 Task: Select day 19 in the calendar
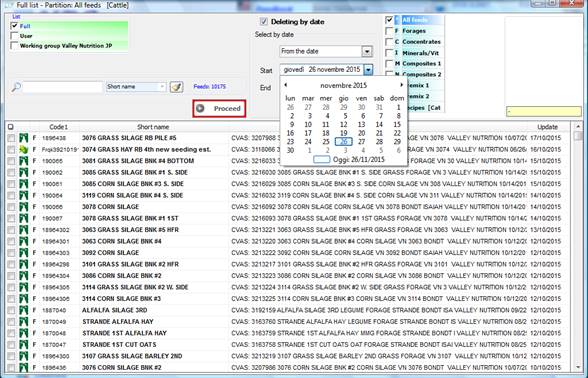point(344,133)
